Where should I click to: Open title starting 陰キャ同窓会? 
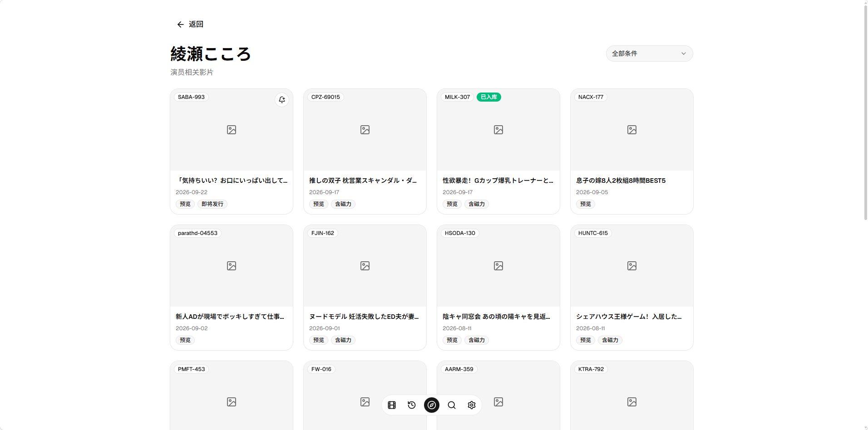496,317
